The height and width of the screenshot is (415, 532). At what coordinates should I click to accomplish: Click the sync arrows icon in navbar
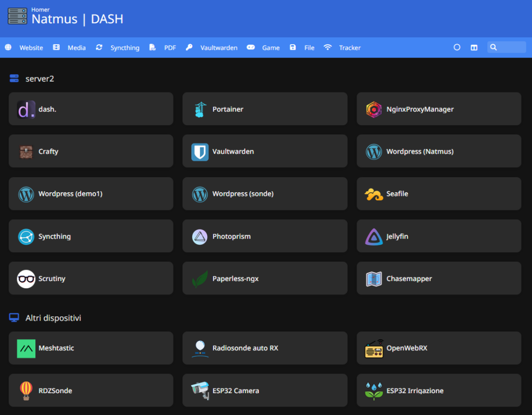tap(99, 47)
